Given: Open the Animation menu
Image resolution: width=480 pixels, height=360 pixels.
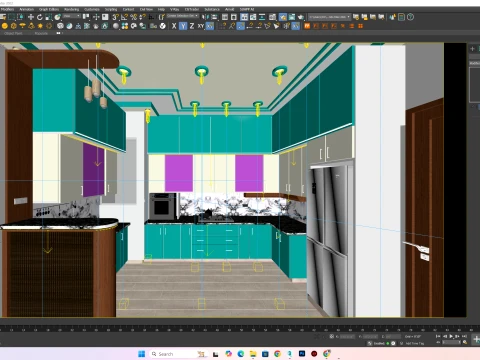Looking at the screenshot, I should tap(27, 9).
